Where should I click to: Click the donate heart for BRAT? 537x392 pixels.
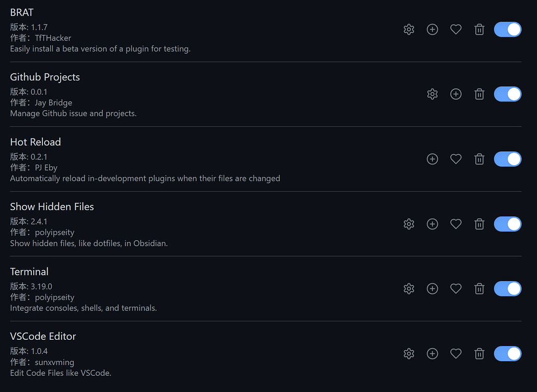[455, 29]
